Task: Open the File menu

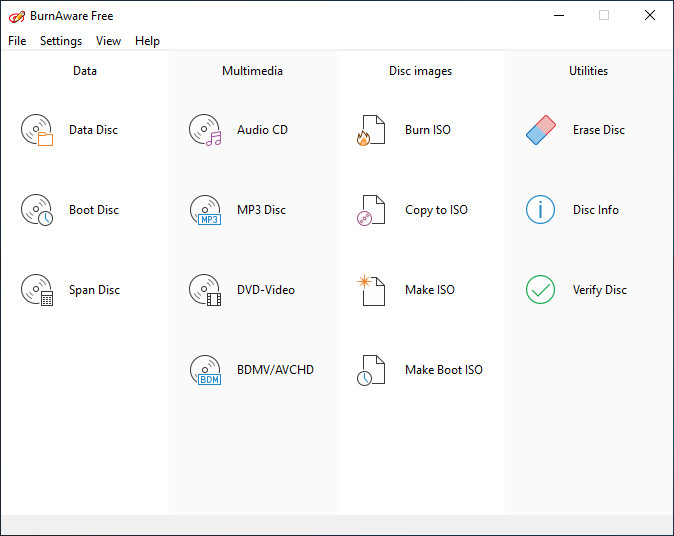Action: coord(17,41)
